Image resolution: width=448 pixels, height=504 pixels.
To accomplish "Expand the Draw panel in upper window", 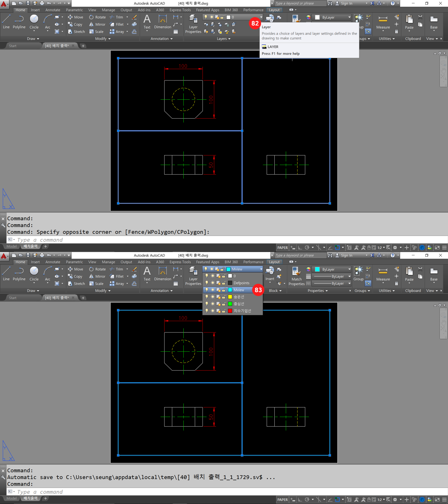I will pyautogui.click(x=33, y=39).
